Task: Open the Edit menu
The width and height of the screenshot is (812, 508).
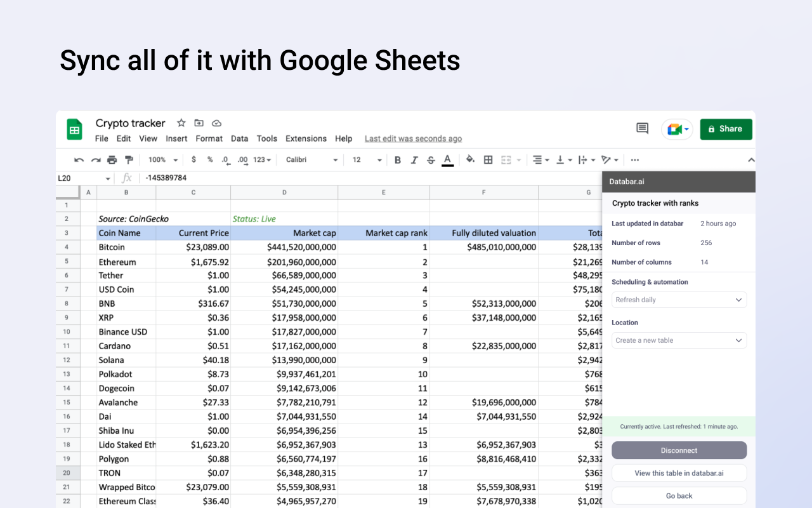Action: click(124, 138)
